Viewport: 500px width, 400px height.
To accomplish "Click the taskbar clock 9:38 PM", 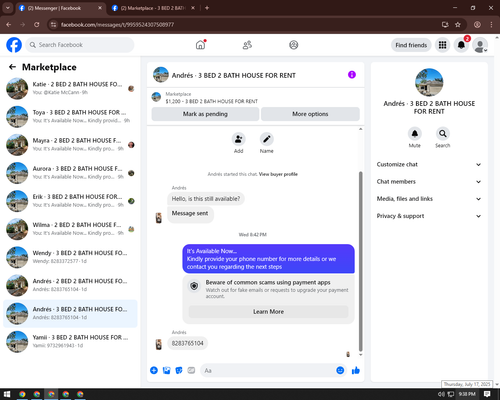I will click(467, 394).
